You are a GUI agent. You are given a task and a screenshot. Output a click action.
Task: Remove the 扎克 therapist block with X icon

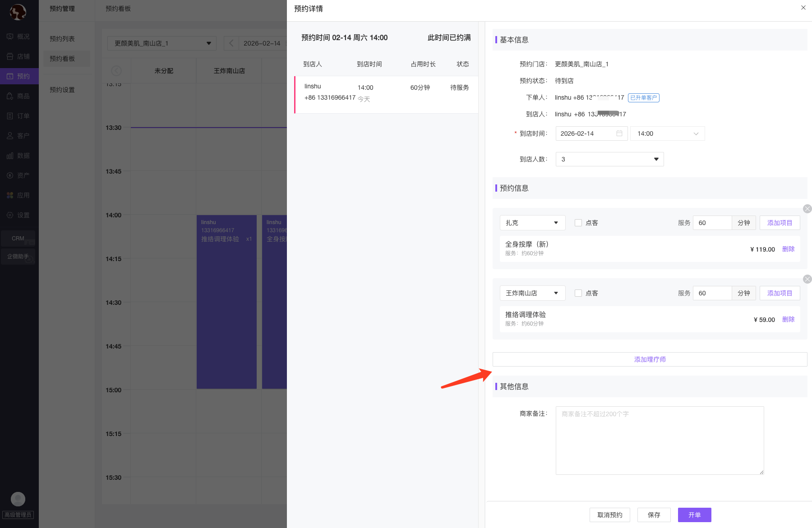tap(807, 209)
